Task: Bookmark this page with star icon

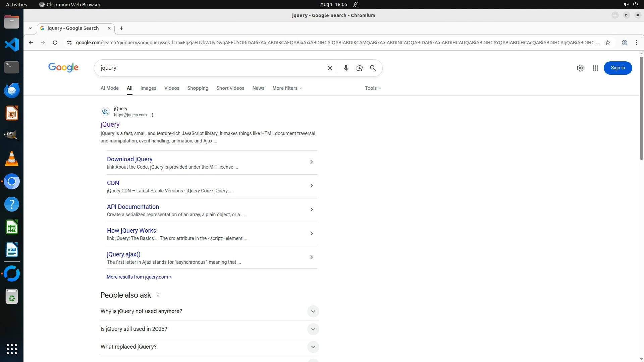Action: (x=607, y=43)
